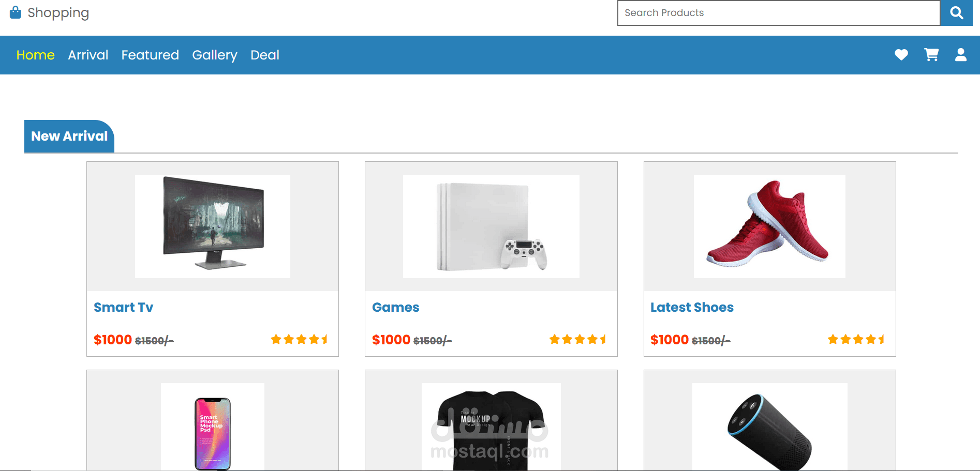Select the star rating under Games
Image resolution: width=980 pixels, height=471 pixels.
click(x=578, y=339)
